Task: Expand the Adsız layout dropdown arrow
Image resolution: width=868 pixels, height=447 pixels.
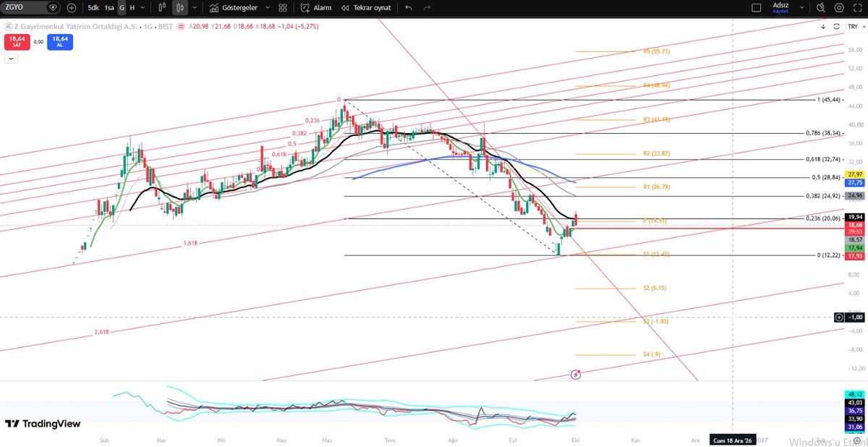Action: click(x=800, y=8)
